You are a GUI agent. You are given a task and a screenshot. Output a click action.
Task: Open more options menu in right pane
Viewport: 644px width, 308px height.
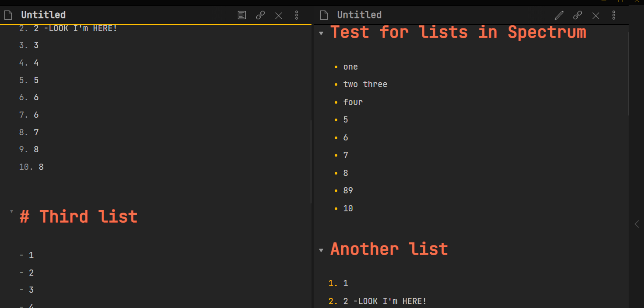(614, 15)
